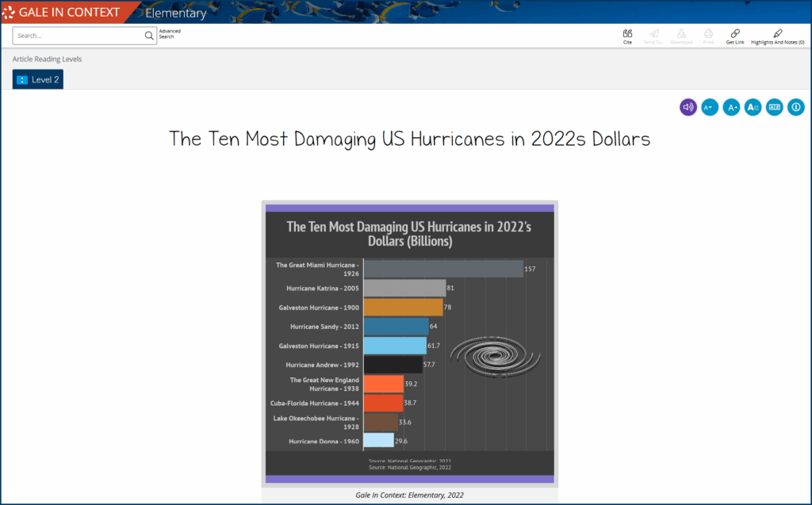The width and height of the screenshot is (812, 505).
Task: Click the Cite quotation icon
Action: click(x=627, y=34)
